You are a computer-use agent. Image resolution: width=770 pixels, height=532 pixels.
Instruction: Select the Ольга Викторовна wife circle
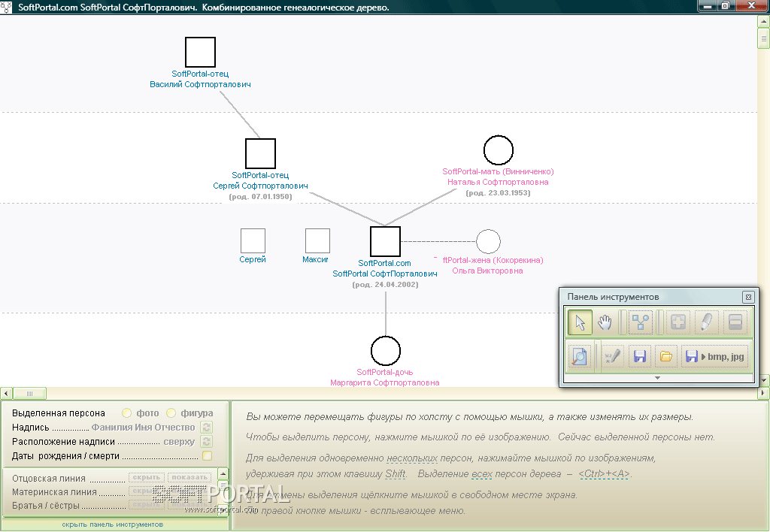[x=488, y=241]
